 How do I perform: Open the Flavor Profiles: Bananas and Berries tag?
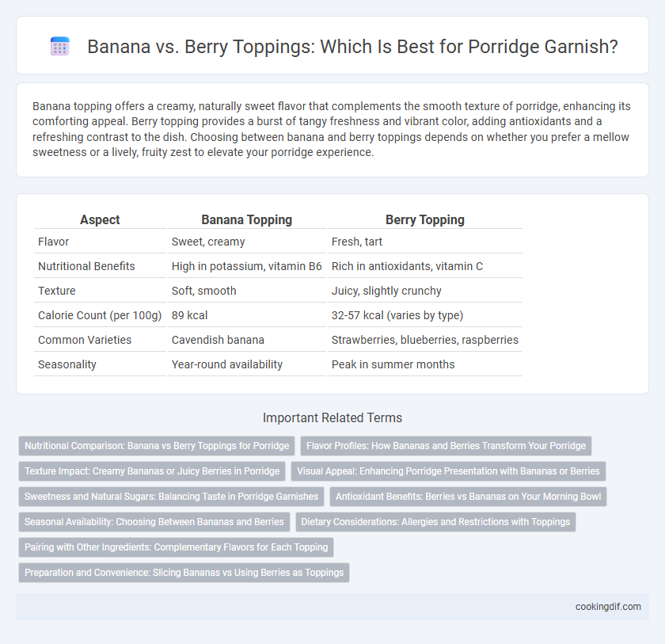[x=446, y=446]
